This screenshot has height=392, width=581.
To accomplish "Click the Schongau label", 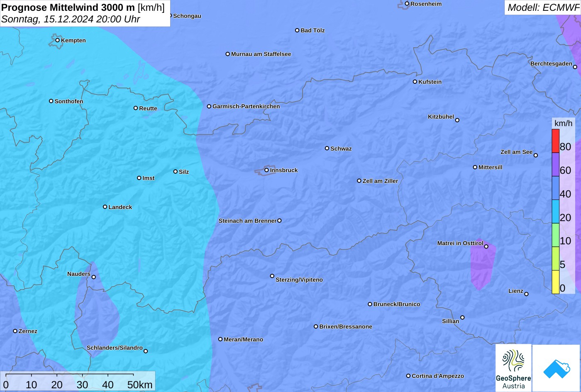I will [x=187, y=16].
